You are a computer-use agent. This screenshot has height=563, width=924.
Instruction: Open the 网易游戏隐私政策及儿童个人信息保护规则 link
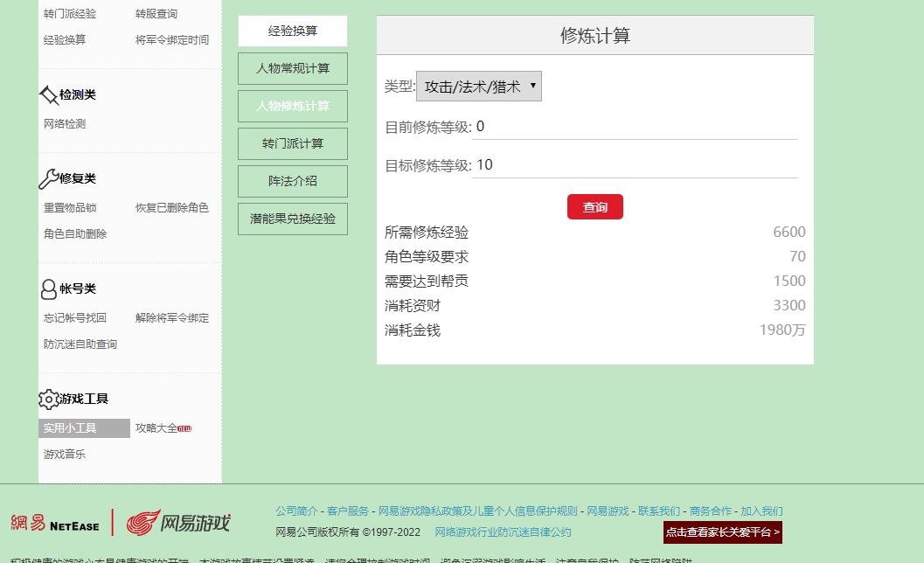[478, 511]
